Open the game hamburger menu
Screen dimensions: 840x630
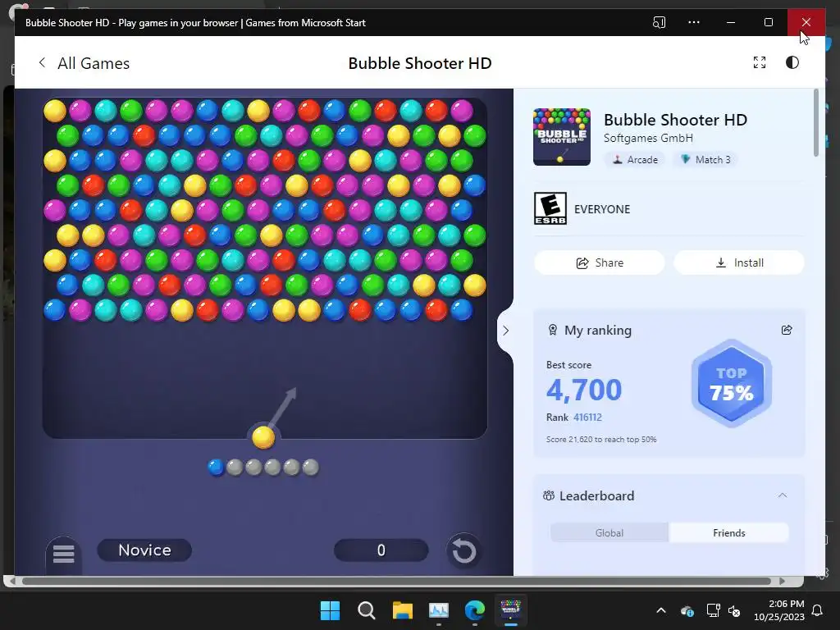63,554
